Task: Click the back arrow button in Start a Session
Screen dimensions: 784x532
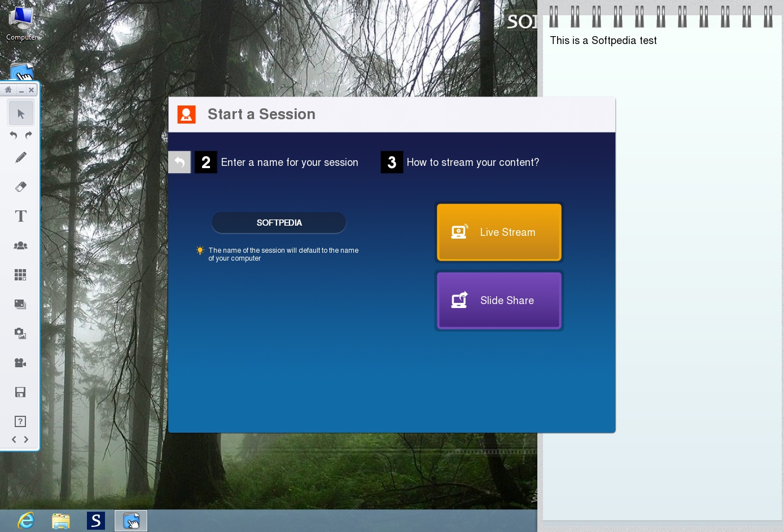Action: 179,162
